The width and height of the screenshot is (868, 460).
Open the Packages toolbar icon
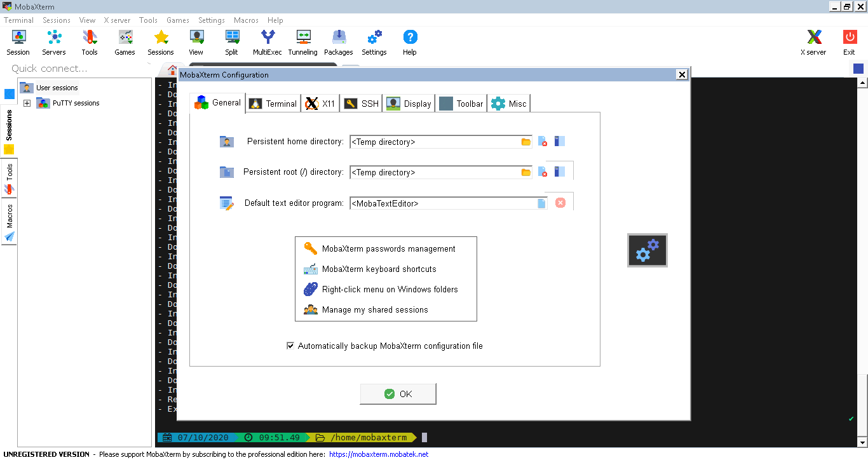coord(339,42)
